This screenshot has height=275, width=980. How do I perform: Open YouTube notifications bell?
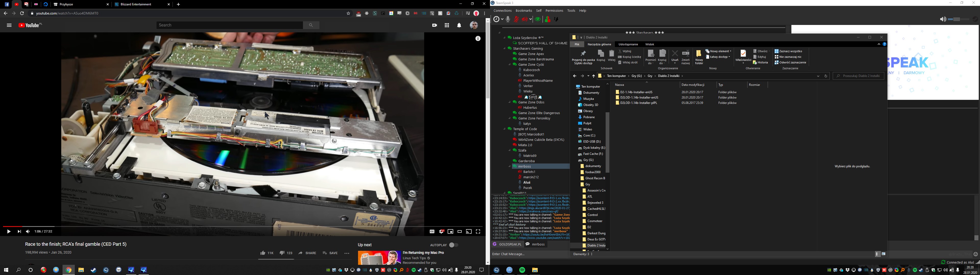459,25
